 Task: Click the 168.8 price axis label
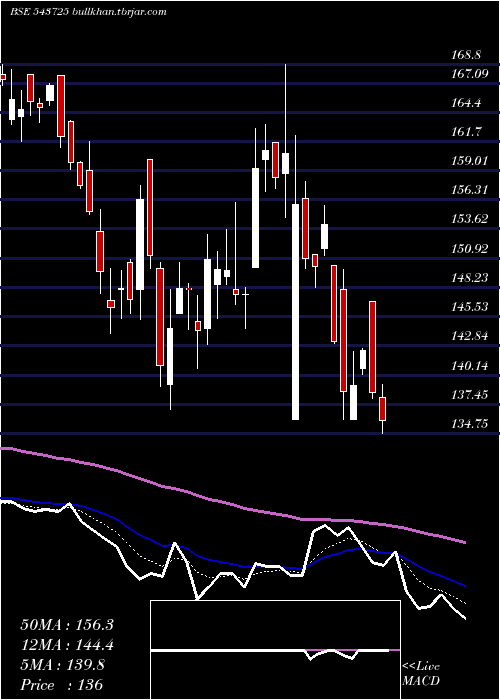tap(466, 55)
